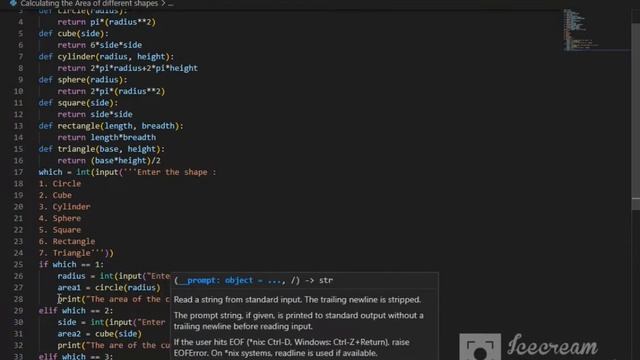Viewport: 640px width, 360px height.
Task: Click the code minimap overview
Action: pos(582,29)
